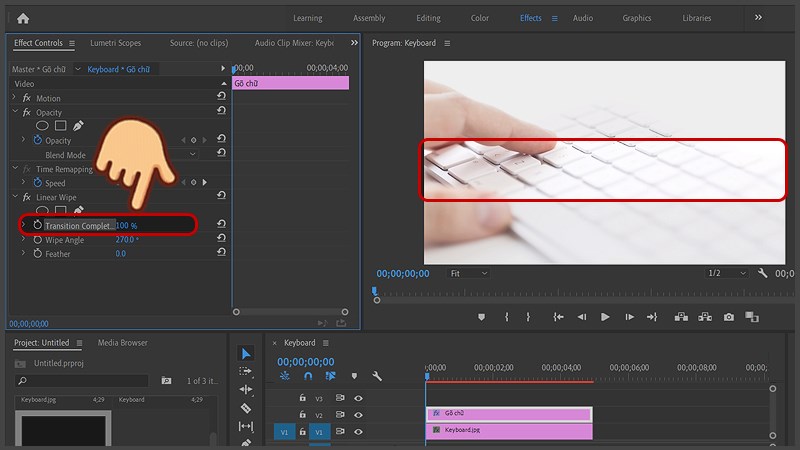The height and width of the screenshot is (450, 800).
Task: Open the Fit zoom level dropdown
Action: click(x=468, y=273)
